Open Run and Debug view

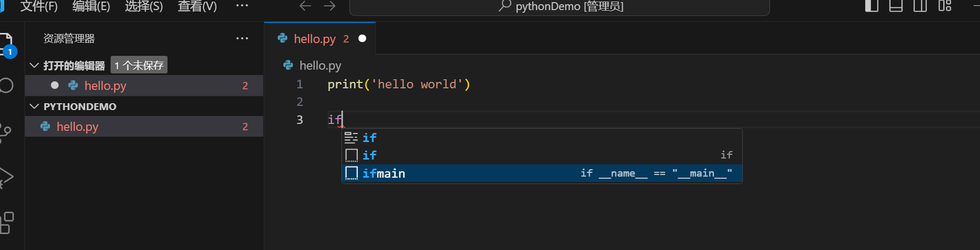(6, 177)
